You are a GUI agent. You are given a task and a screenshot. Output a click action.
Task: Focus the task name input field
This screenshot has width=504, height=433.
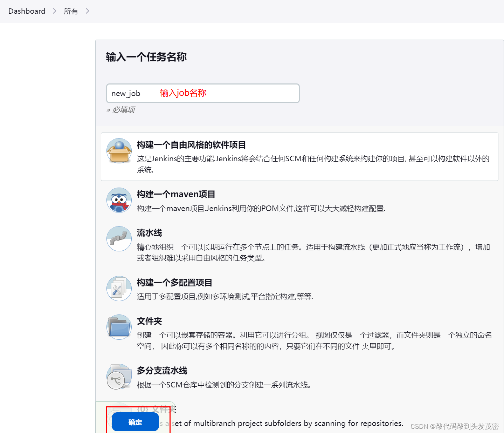203,93
